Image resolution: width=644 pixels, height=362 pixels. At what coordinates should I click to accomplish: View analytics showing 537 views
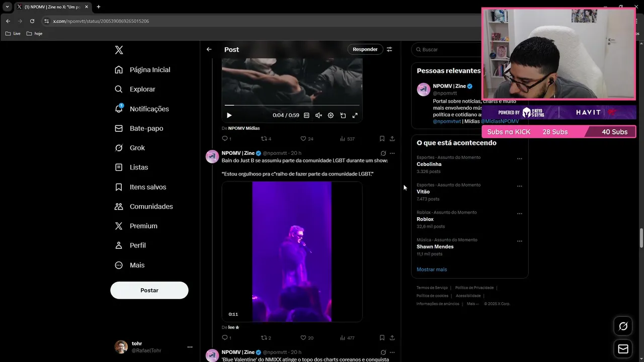point(347,139)
